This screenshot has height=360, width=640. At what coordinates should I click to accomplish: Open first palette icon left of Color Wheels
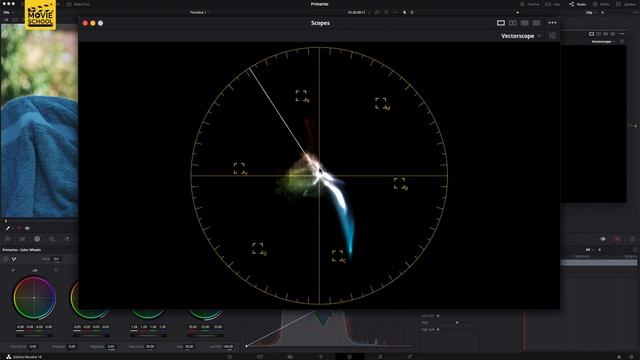(8, 239)
